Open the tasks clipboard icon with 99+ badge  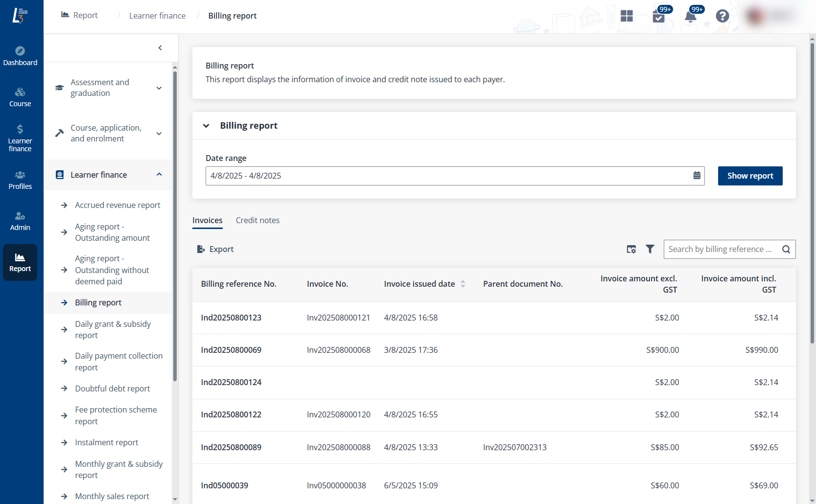click(x=658, y=17)
